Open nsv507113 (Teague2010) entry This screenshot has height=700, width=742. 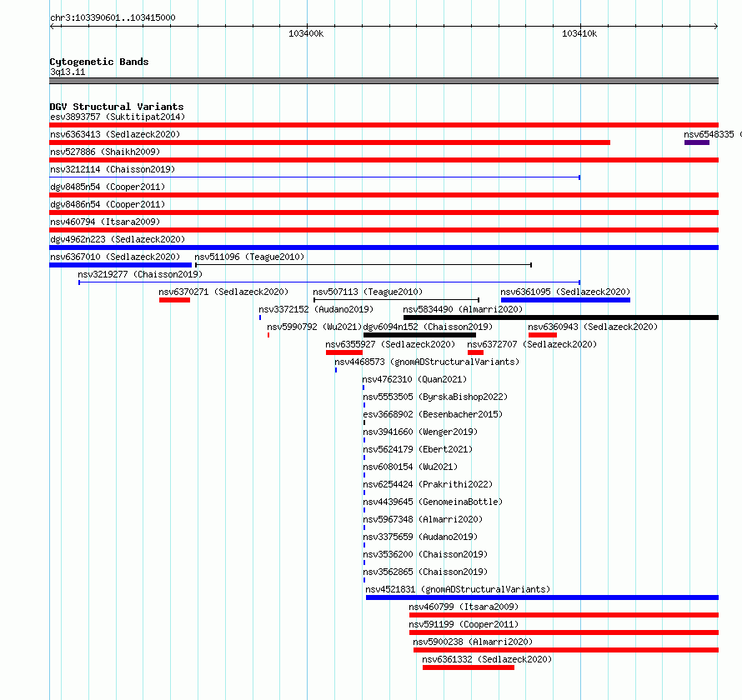[368, 292]
